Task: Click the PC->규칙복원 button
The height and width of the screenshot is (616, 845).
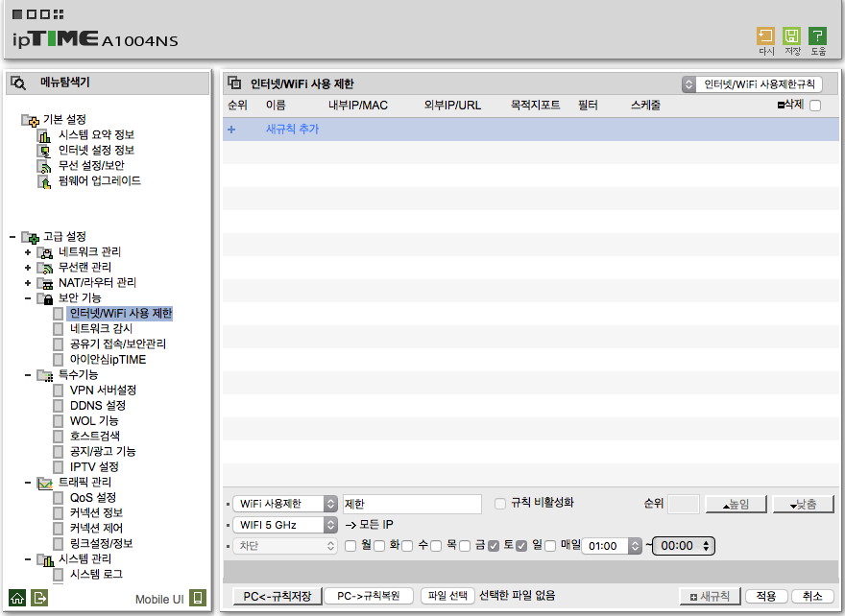Action: (369, 596)
